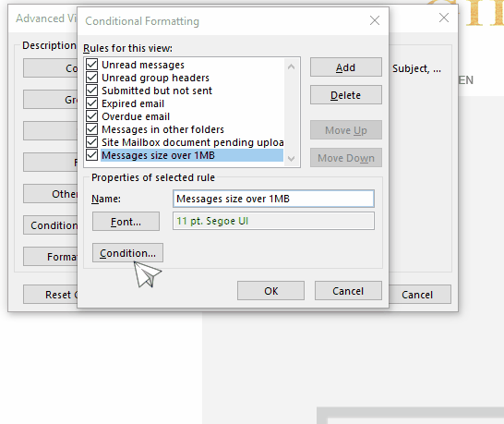Disable the Submitted but not sent rule

pyautogui.click(x=92, y=91)
